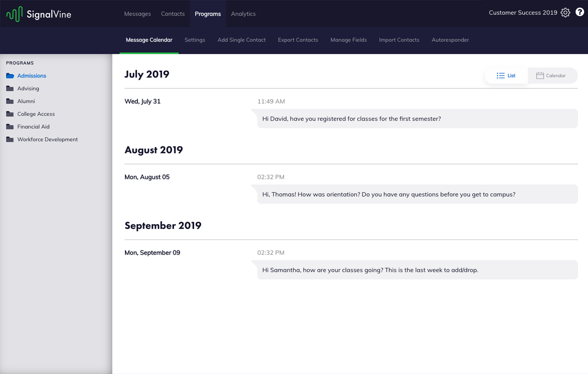Go to the Programs menu
This screenshot has height=374, width=588.
[x=208, y=14]
